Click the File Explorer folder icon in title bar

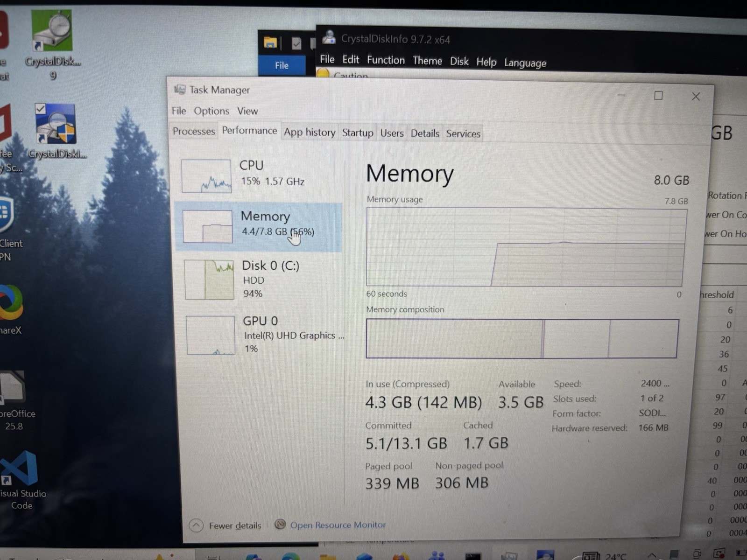pos(270,42)
